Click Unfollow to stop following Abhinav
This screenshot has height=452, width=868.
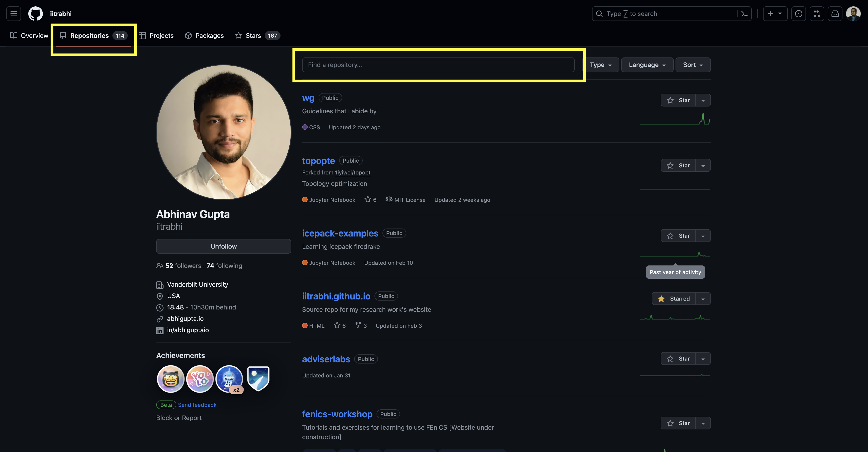pos(223,246)
